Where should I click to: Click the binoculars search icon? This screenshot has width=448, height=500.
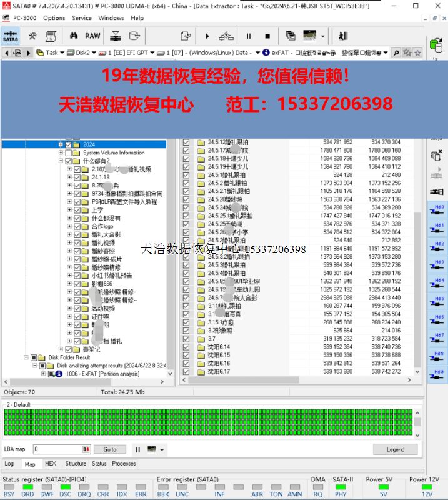(x=73, y=36)
